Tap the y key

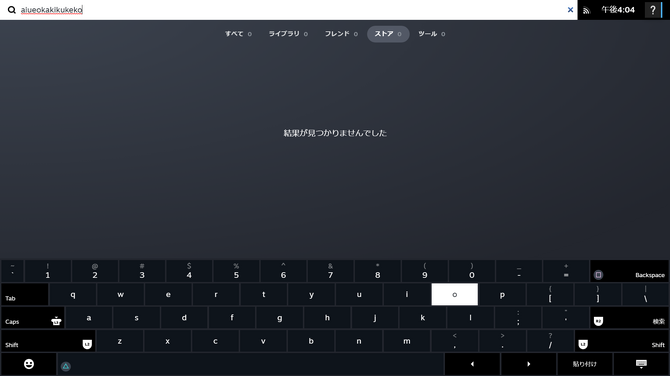coord(311,294)
